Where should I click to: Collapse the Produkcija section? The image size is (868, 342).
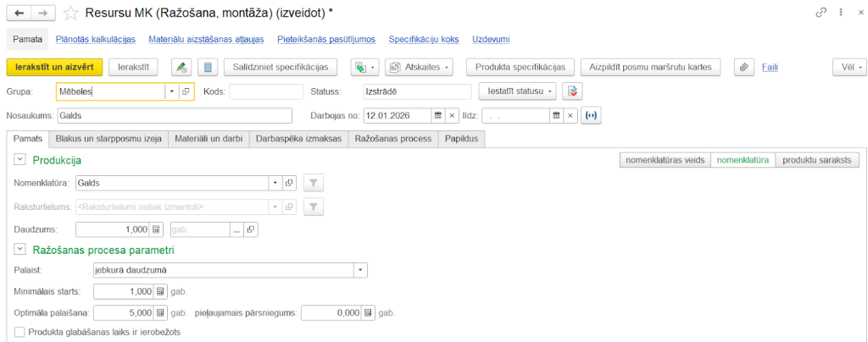[x=19, y=159]
